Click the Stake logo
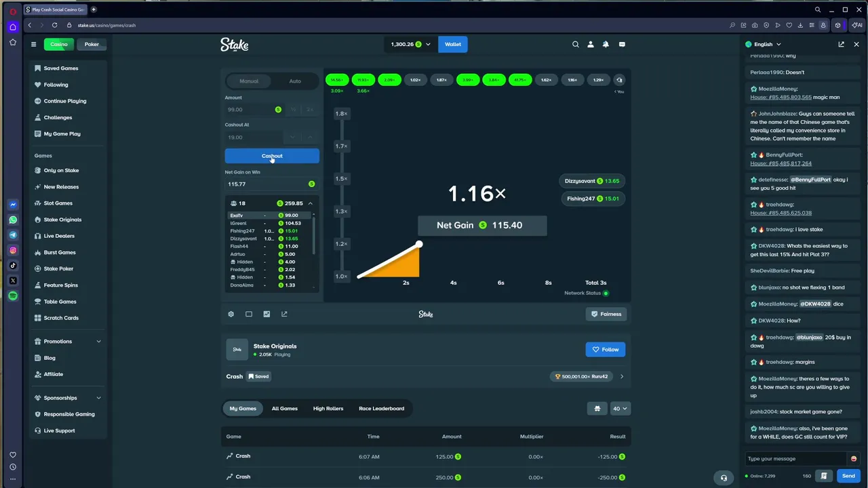The width and height of the screenshot is (868, 488). tap(235, 44)
